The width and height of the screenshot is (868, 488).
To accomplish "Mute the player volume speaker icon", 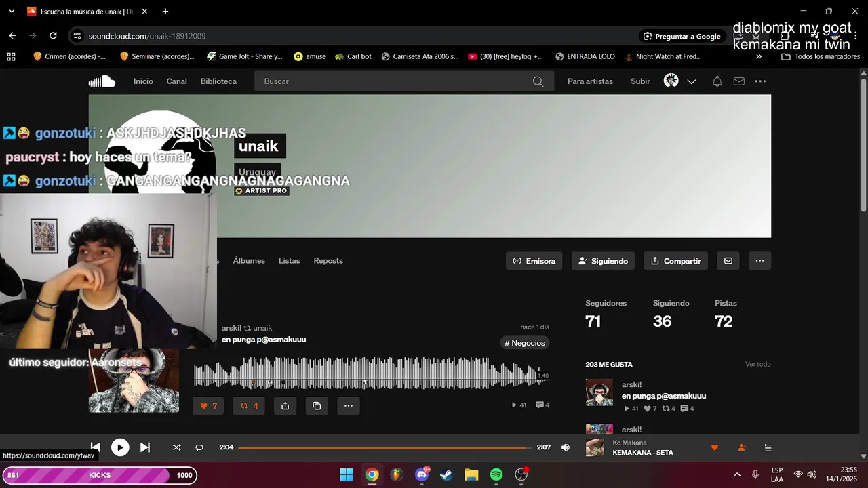I will pyautogui.click(x=566, y=447).
